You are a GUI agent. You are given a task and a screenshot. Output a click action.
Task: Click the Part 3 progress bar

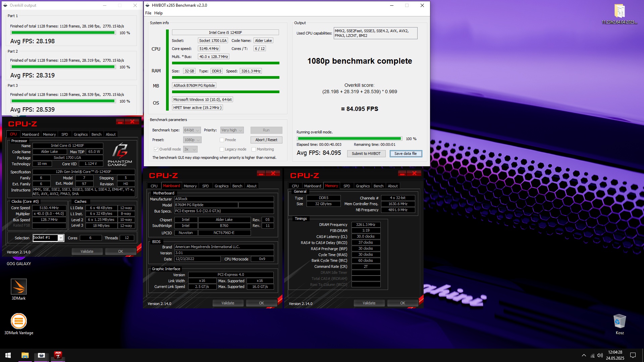tap(63, 101)
